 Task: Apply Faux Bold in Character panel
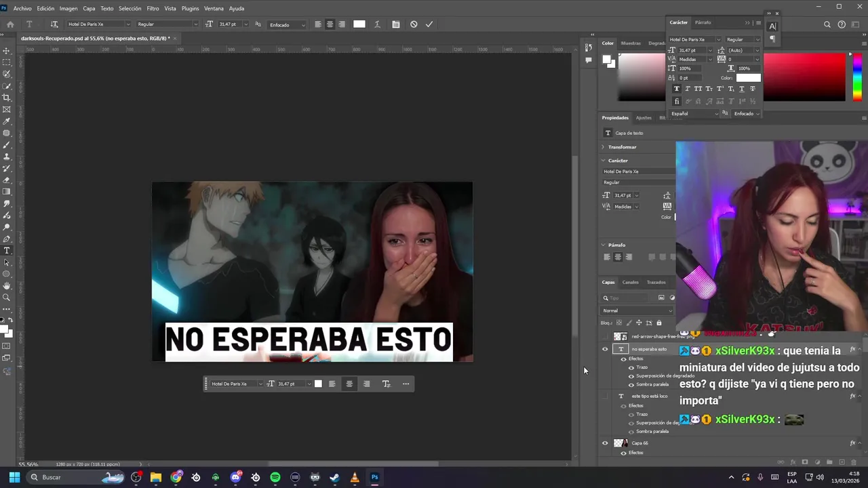tap(676, 89)
